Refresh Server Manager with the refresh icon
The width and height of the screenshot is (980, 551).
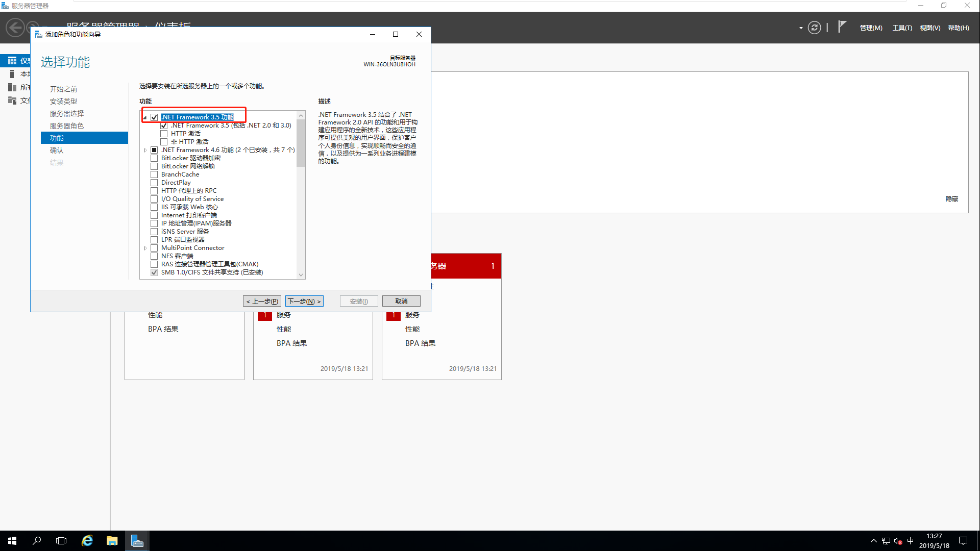(x=814, y=28)
